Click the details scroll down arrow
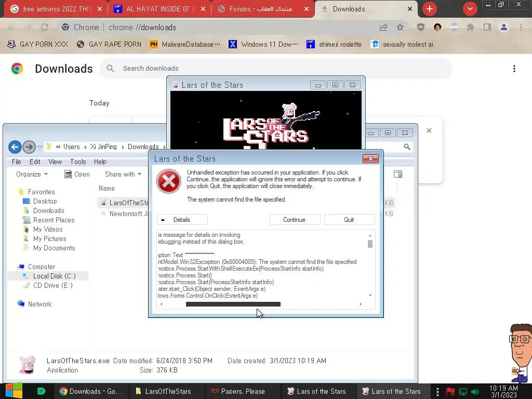 tap(370, 295)
